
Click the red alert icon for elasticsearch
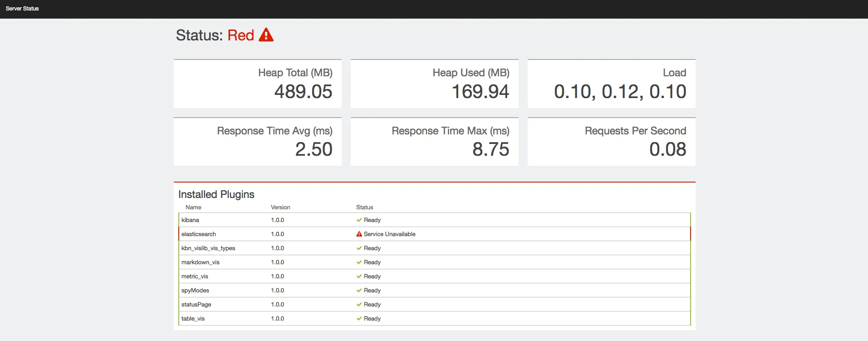click(x=359, y=234)
